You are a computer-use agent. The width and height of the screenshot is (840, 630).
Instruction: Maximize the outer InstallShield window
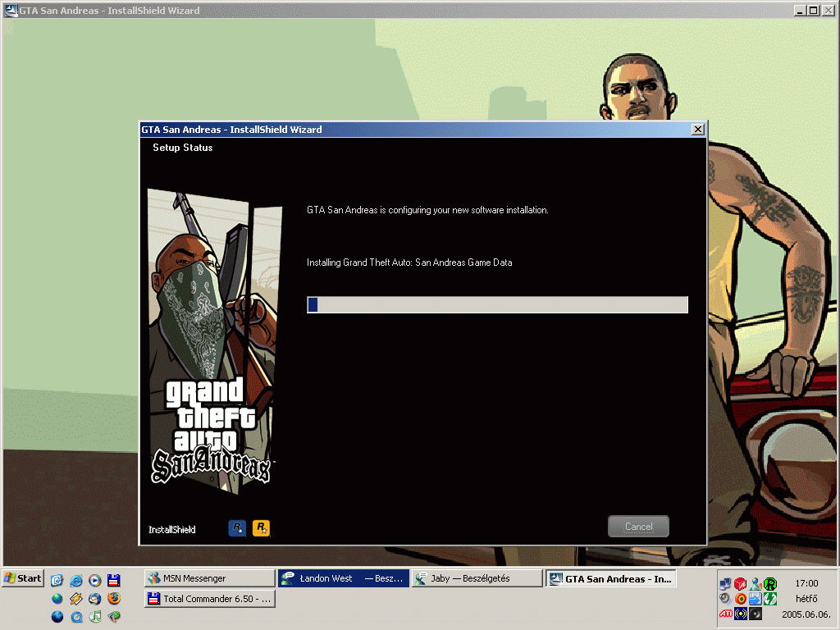tap(813, 10)
